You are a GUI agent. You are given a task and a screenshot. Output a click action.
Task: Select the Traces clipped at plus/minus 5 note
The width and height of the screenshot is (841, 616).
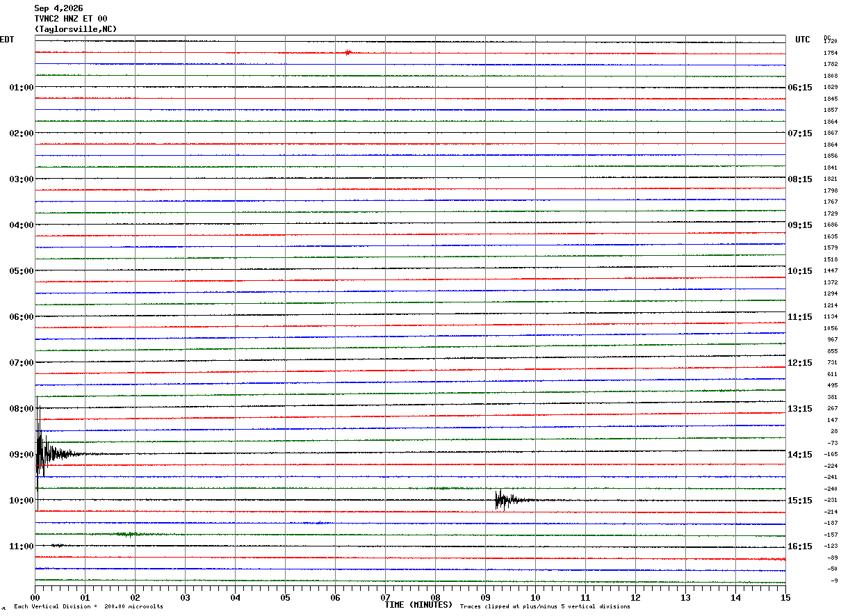545,606
